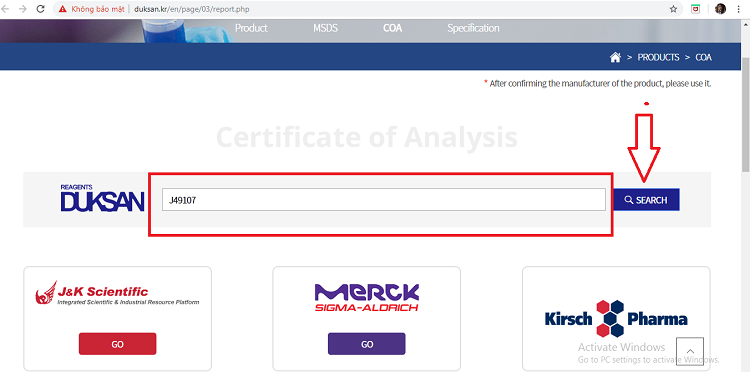Go back with the browser back arrow
This screenshot has height=372, width=750.
pos(6,9)
